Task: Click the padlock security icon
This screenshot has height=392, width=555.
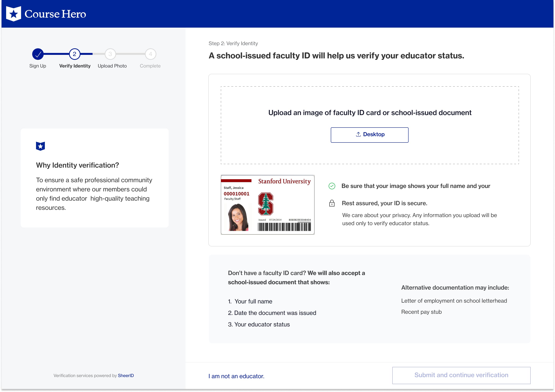Action: tap(332, 203)
